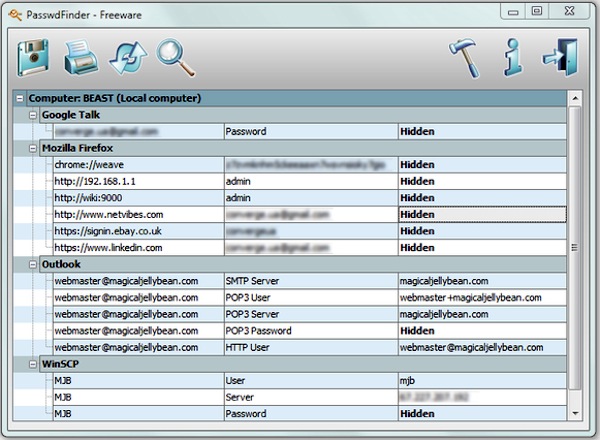
Task: Click the Password cell under Google Talk
Action: tap(311, 132)
